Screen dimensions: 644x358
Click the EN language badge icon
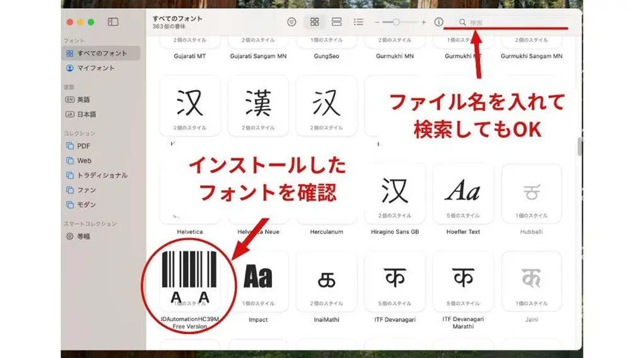click(x=70, y=100)
